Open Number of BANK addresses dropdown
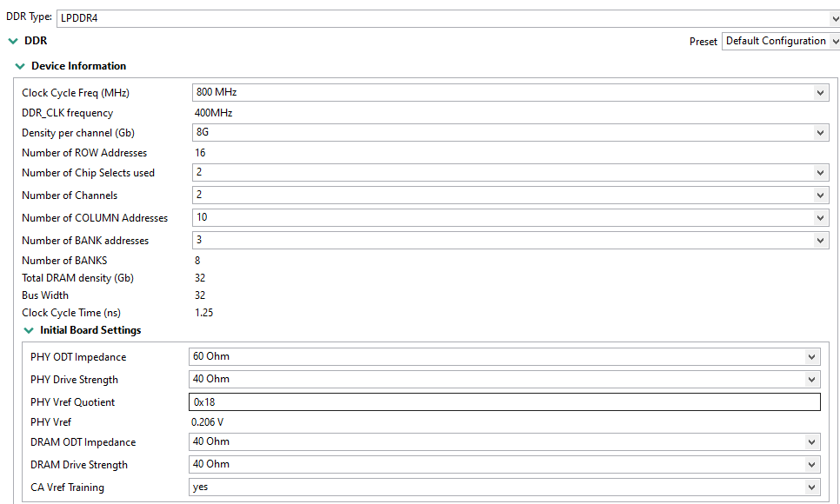The width and height of the screenshot is (840, 504). 510,241
